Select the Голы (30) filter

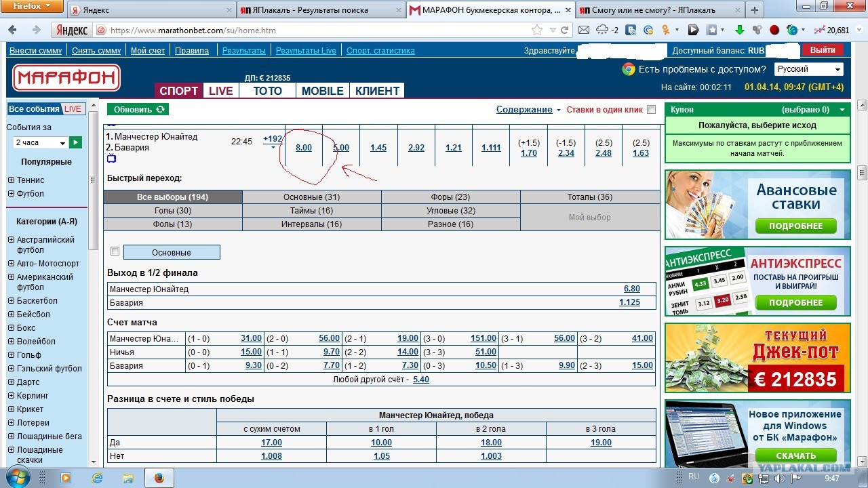(x=173, y=211)
